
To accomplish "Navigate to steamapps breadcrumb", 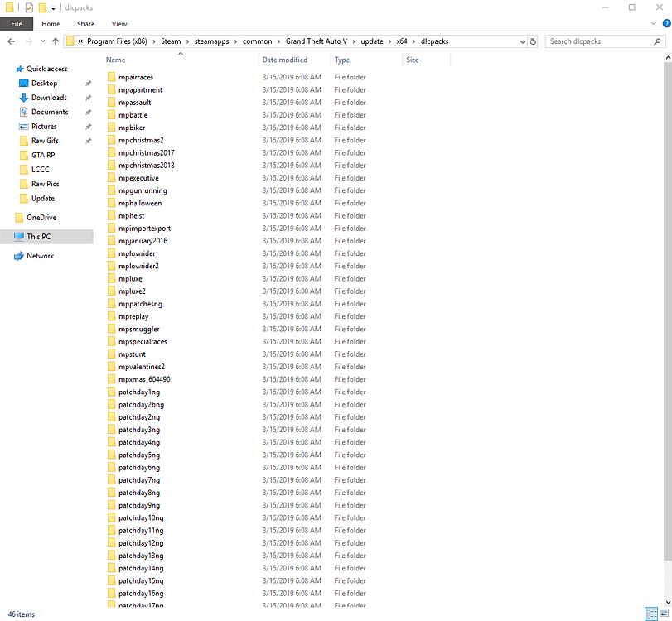I will pyautogui.click(x=212, y=41).
